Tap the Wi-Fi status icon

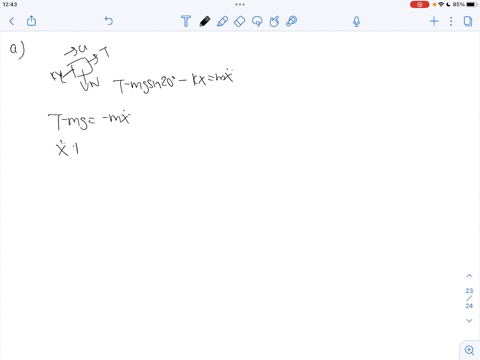[x=441, y=4]
